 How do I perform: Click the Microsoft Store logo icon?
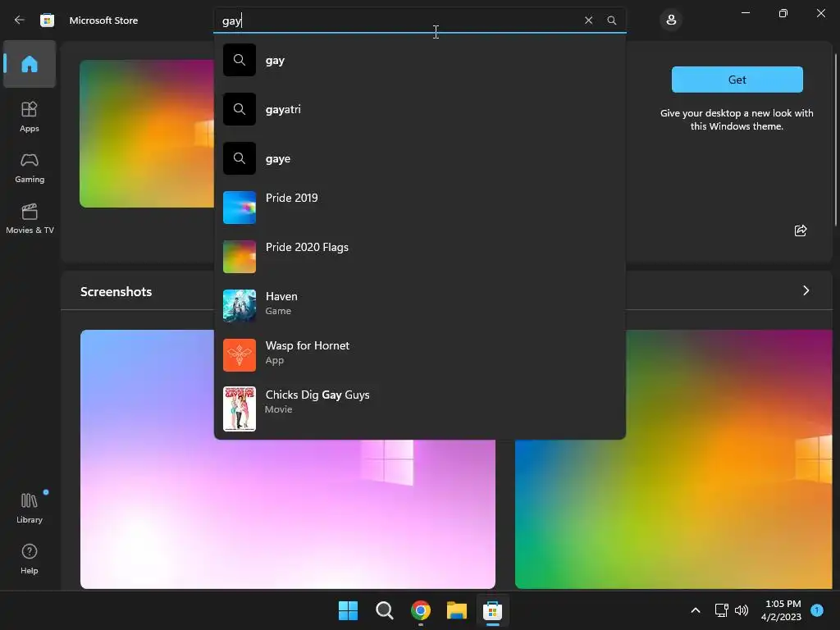pyautogui.click(x=47, y=21)
